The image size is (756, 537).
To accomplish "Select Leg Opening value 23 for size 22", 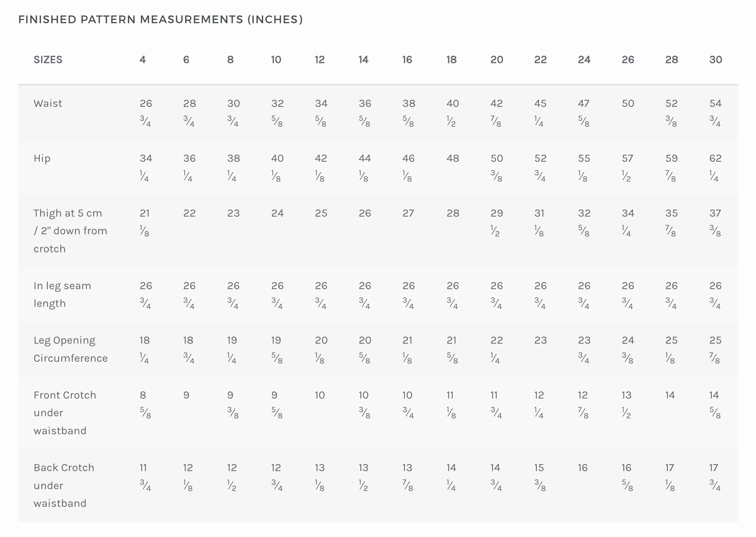I will coord(540,340).
